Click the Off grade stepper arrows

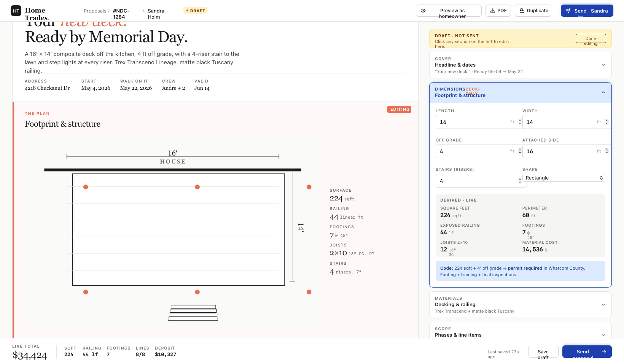point(520,151)
